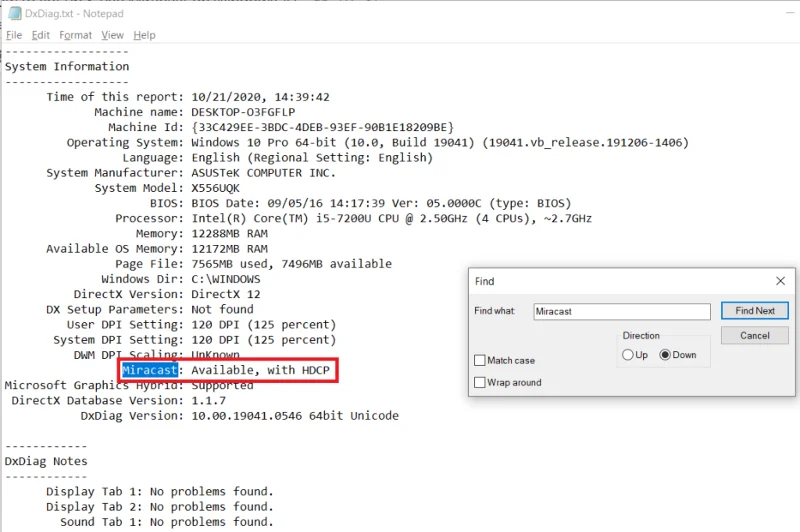
Task: Open the Edit menu
Action: pos(40,35)
